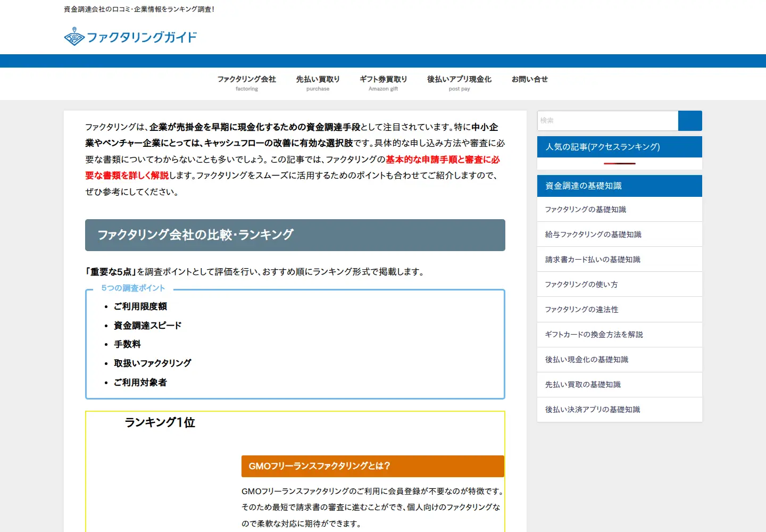Click red text 基本的な申請手順と審査に必
This screenshot has width=766, height=532.
(443, 160)
